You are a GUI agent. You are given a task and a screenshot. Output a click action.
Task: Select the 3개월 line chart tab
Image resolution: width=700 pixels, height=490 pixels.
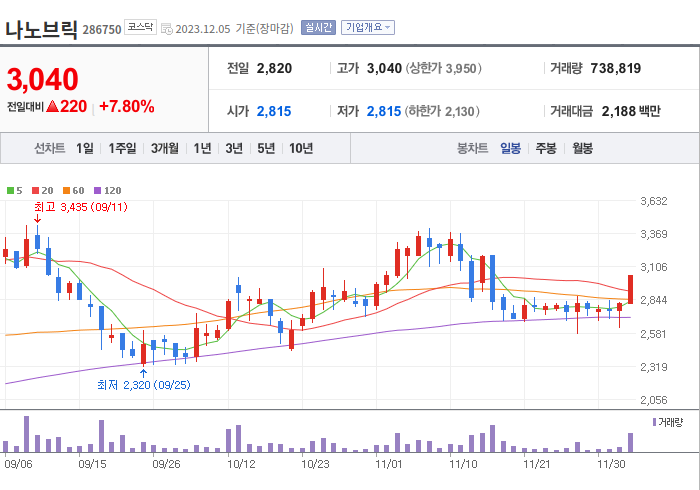(x=165, y=148)
